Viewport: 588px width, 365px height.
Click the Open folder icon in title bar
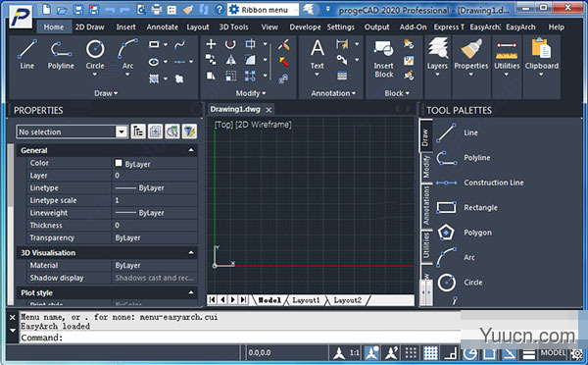coord(62,10)
